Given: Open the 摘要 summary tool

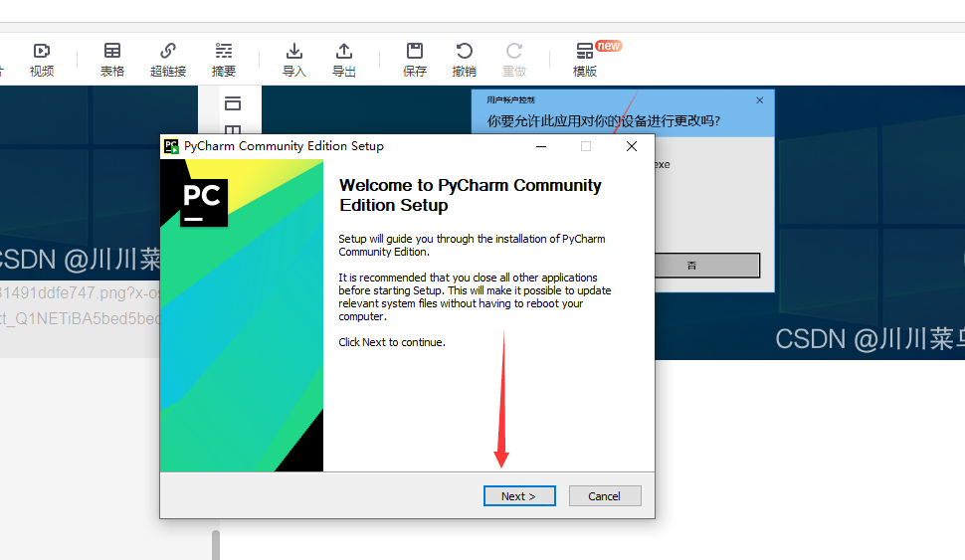Looking at the screenshot, I should click(224, 60).
